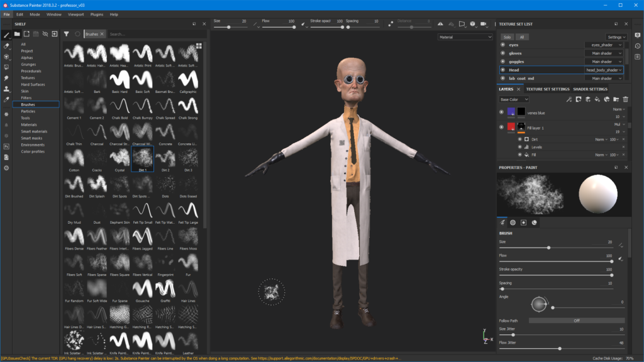Add a new paint layer icon

588,99
